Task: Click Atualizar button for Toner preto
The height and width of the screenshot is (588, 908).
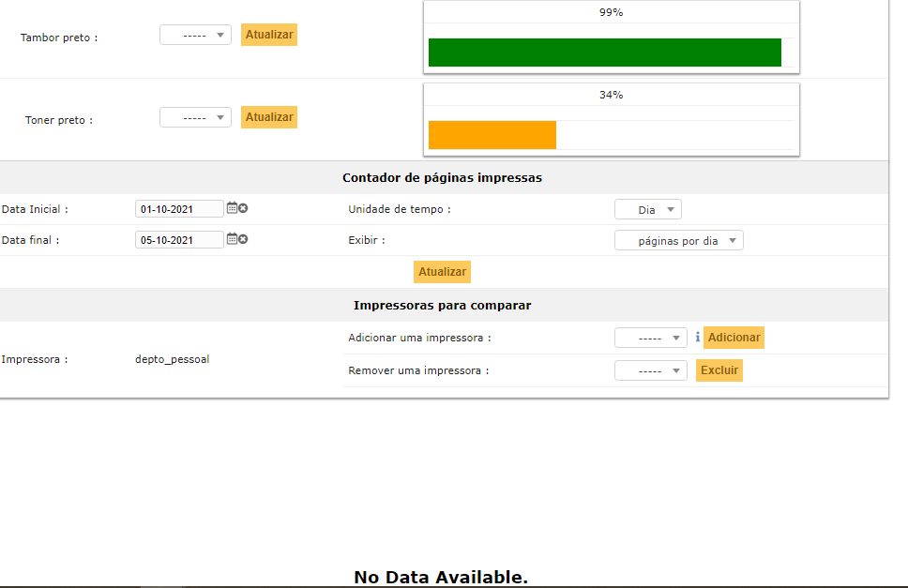Action: click(x=269, y=117)
